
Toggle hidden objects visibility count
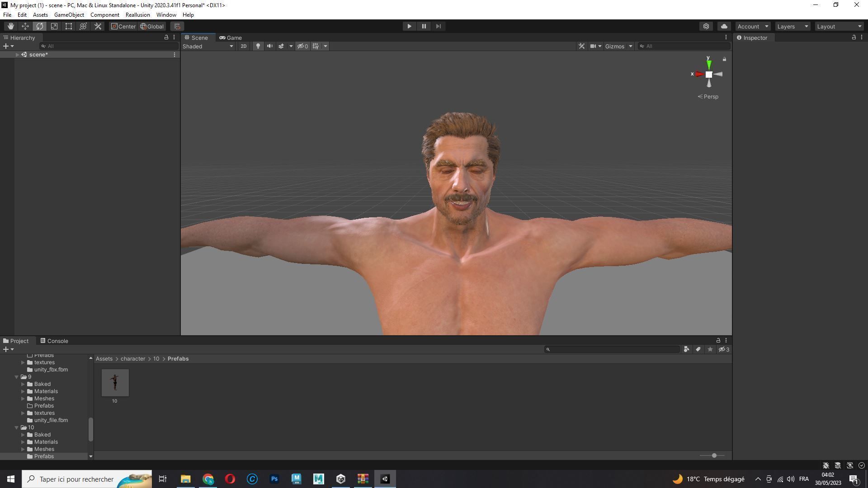tap(302, 46)
